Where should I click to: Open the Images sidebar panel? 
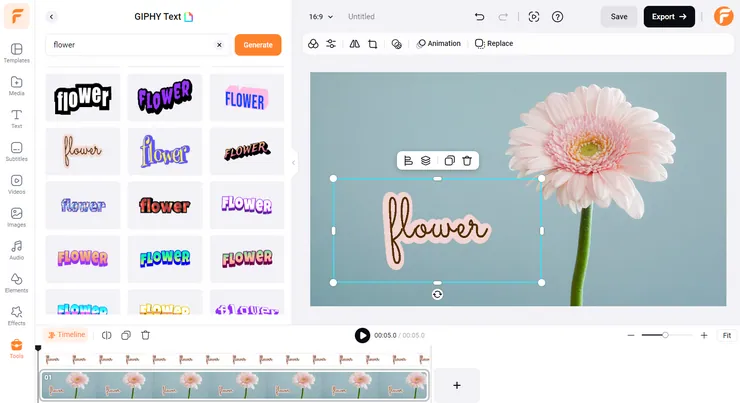tap(17, 218)
